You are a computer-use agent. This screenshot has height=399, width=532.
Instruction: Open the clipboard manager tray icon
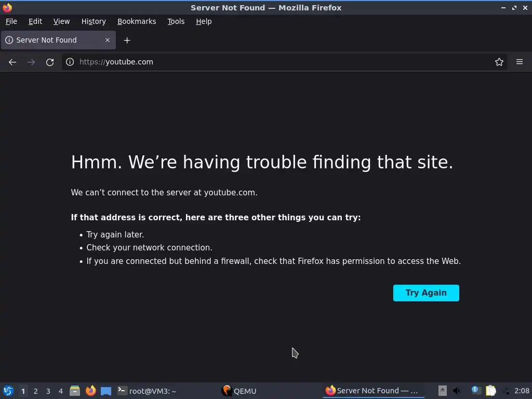pos(490,391)
